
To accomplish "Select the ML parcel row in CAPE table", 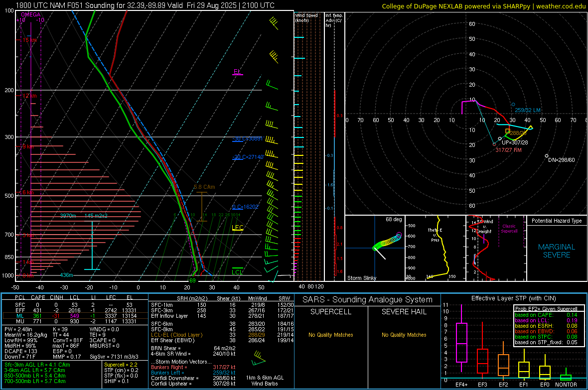I will (75, 316).
